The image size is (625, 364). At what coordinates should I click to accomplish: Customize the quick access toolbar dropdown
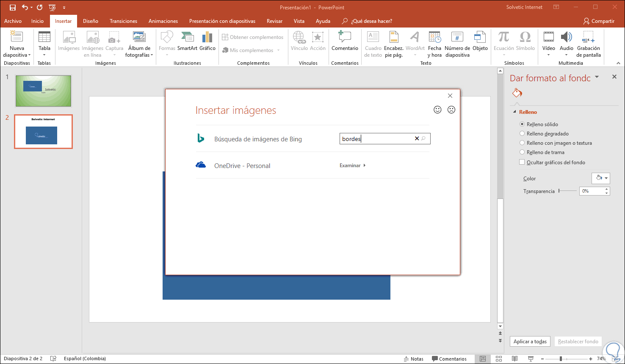click(64, 8)
